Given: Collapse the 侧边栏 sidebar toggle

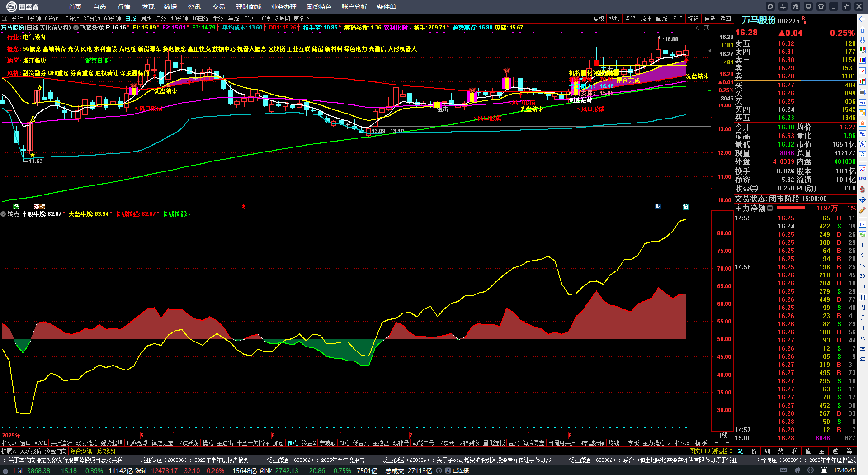Looking at the screenshot, I should coord(722,451).
